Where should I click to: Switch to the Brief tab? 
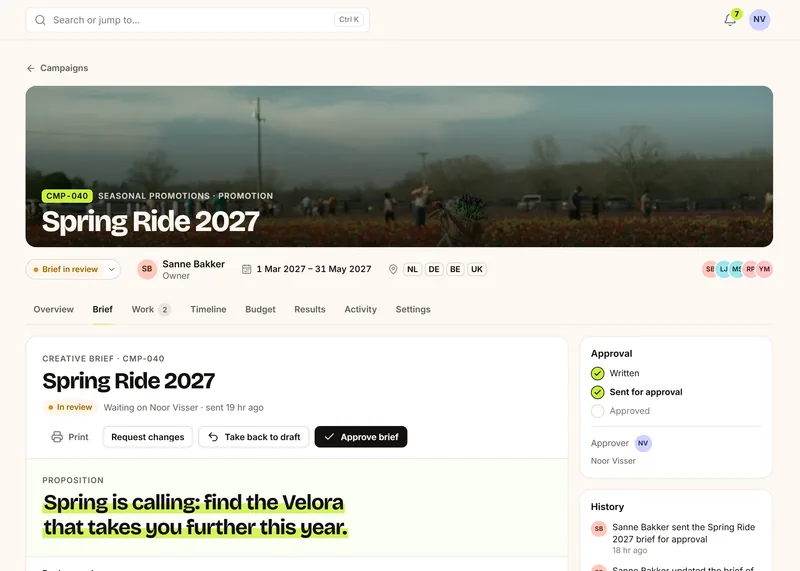(103, 309)
